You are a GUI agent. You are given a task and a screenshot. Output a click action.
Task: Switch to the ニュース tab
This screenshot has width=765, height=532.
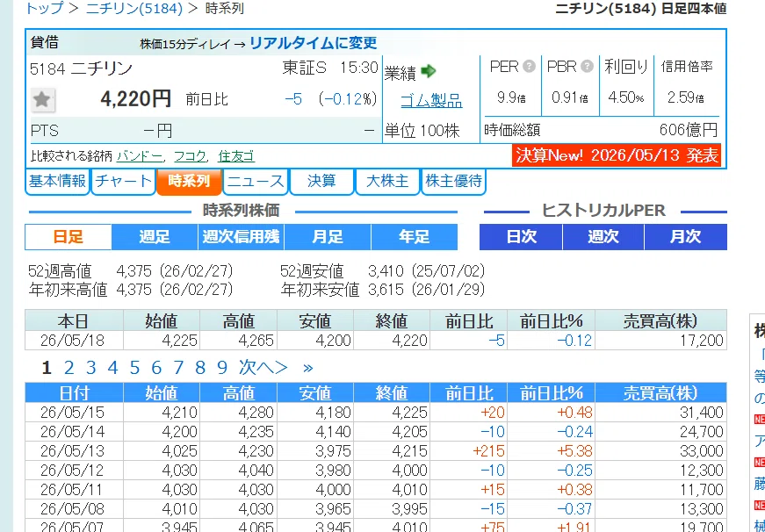tap(256, 182)
